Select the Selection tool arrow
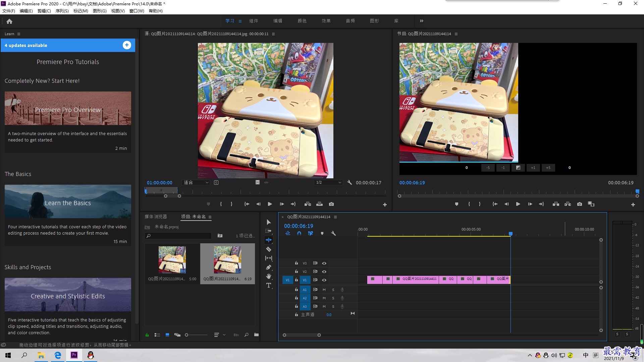Viewport: 644px width, 362px height. (269, 222)
